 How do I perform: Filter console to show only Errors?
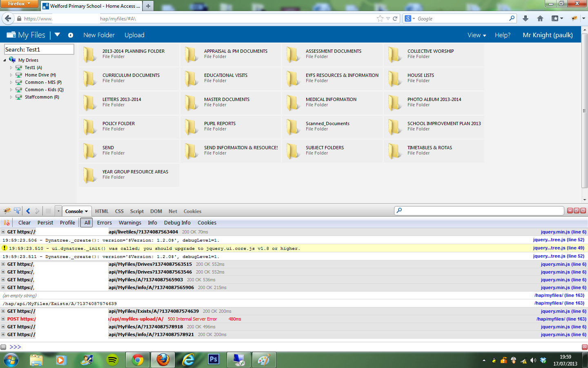pos(104,222)
